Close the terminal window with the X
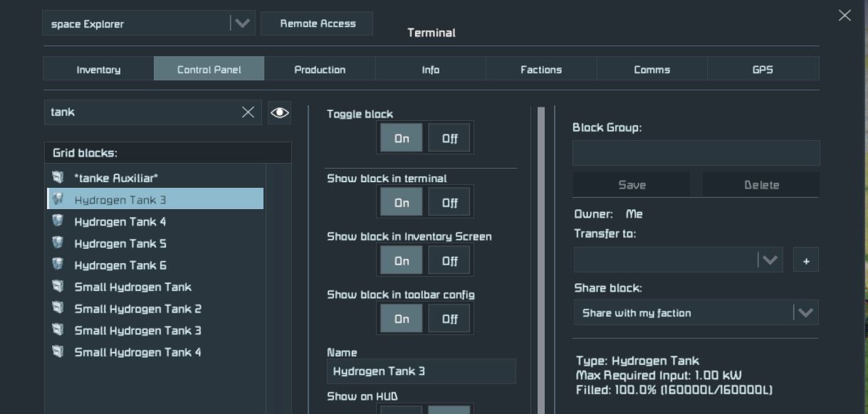Image resolution: width=868 pixels, height=414 pixels. click(845, 16)
